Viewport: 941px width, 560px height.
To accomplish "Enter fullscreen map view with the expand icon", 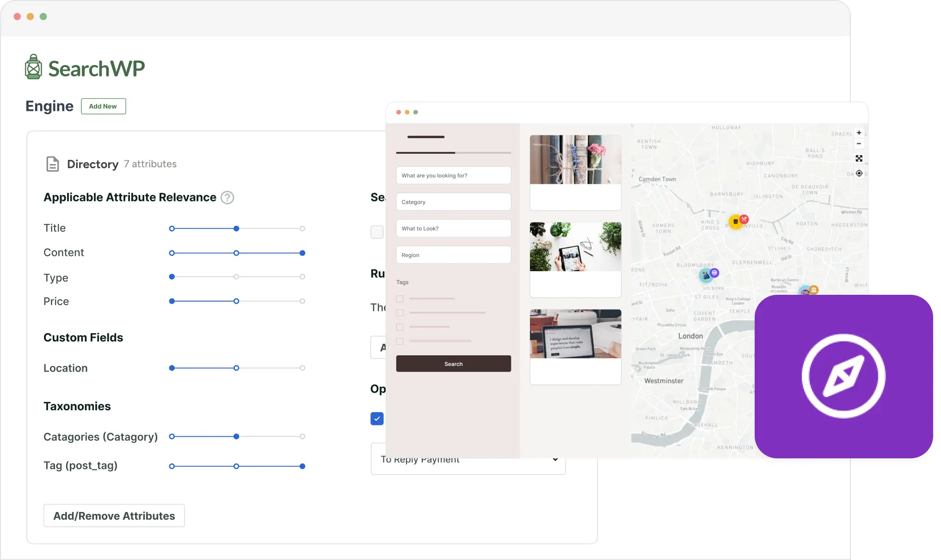I will tap(859, 158).
